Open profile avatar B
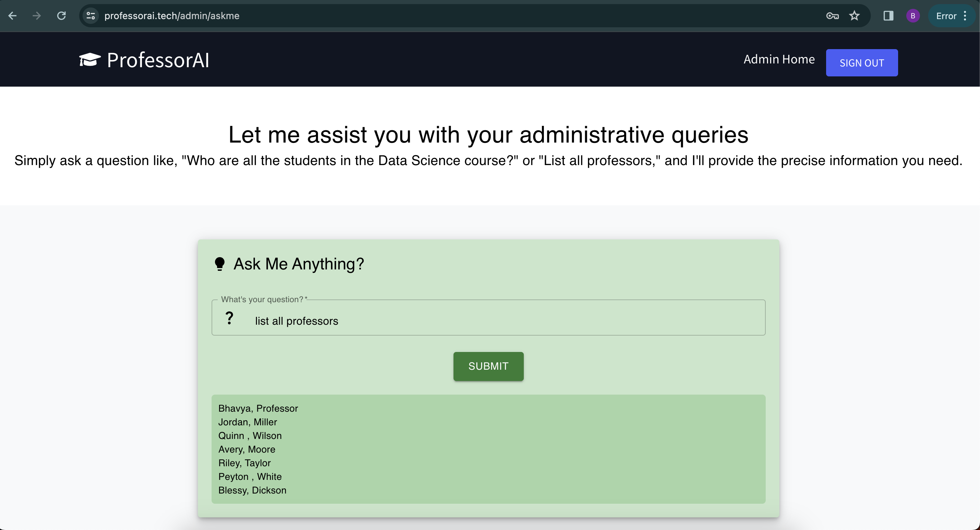The width and height of the screenshot is (980, 530). (913, 16)
